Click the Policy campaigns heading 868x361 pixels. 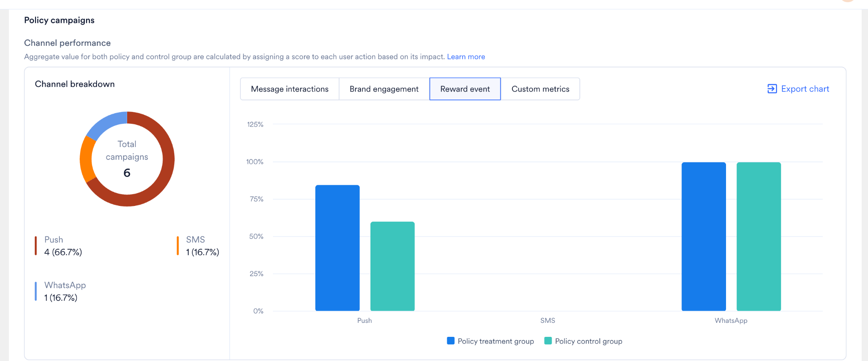pyautogui.click(x=59, y=20)
